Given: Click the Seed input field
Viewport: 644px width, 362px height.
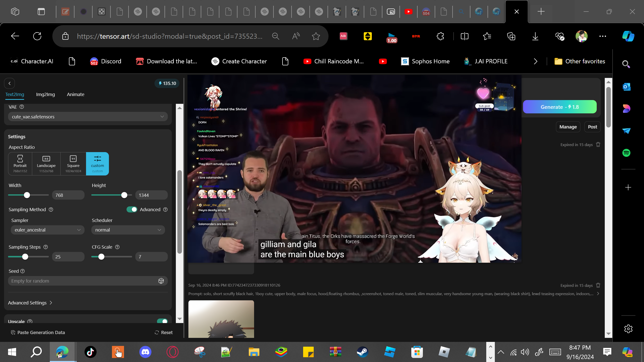Looking at the screenshot, I should (x=88, y=281).
